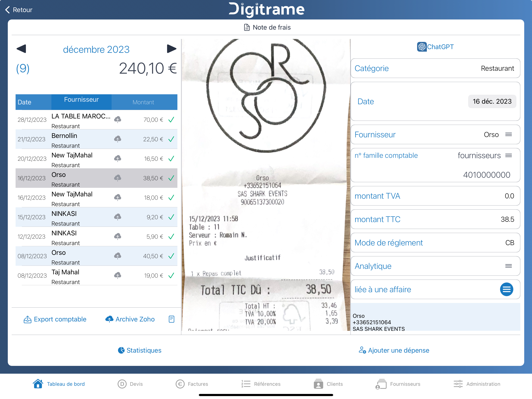Open n° famille comptable list menu

[x=508, y=155]
